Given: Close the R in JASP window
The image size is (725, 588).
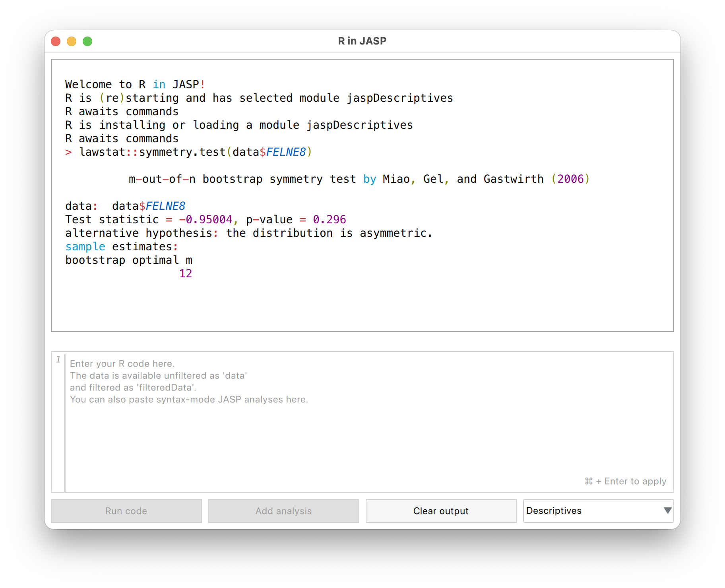Looking at the screenshot, I should pyautogui.click(x=56, y=41).
